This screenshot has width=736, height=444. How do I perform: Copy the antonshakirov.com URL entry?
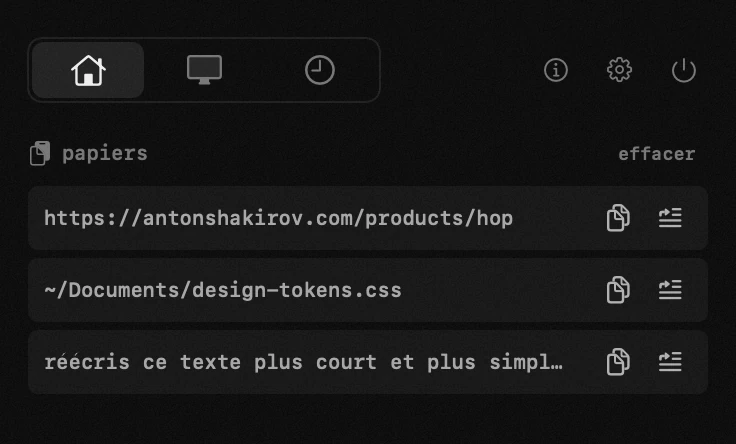coord(618,218)
